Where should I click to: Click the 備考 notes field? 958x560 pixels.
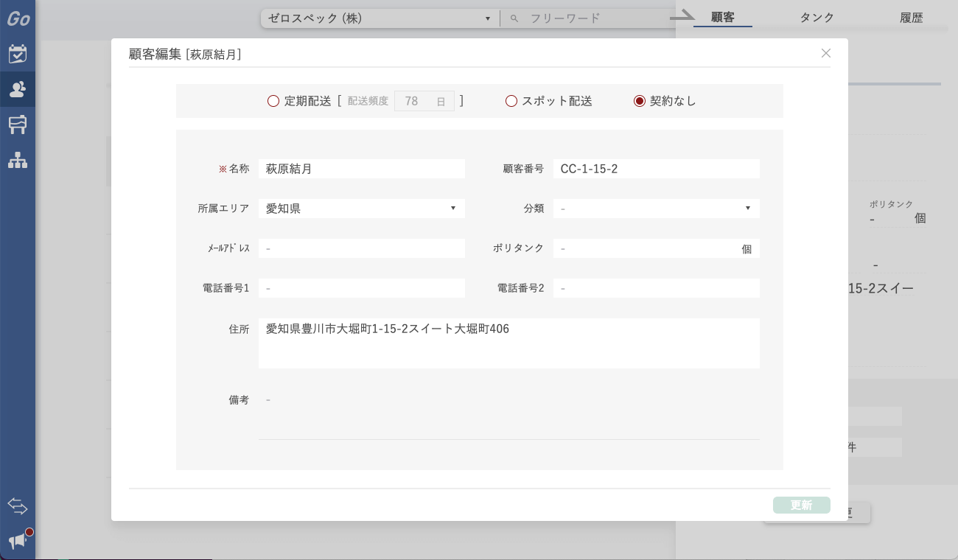(x=509, y=415)
